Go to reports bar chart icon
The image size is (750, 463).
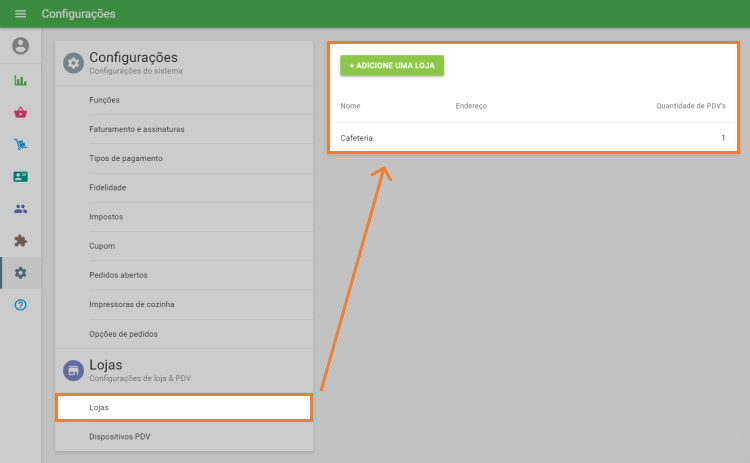click(x=20, y=80)
